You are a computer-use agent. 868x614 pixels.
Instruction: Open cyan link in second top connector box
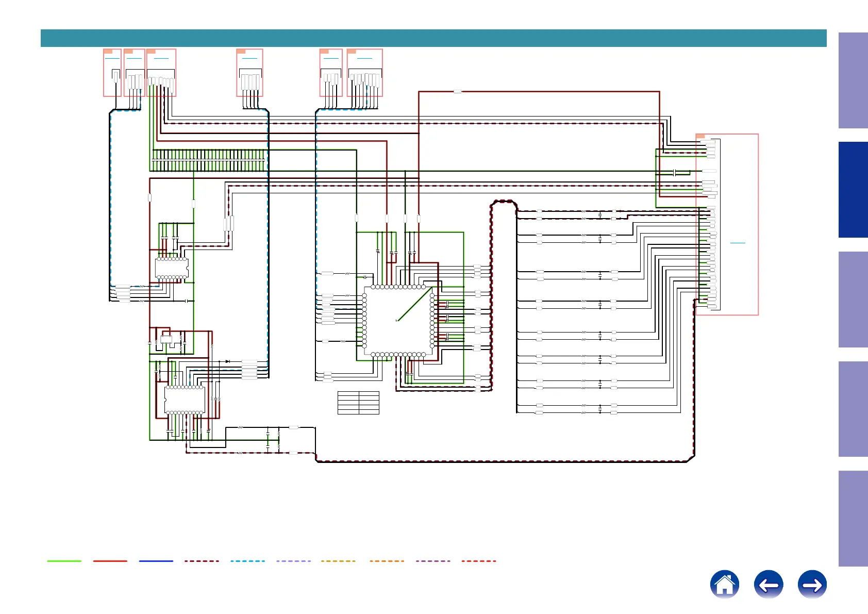134,58
